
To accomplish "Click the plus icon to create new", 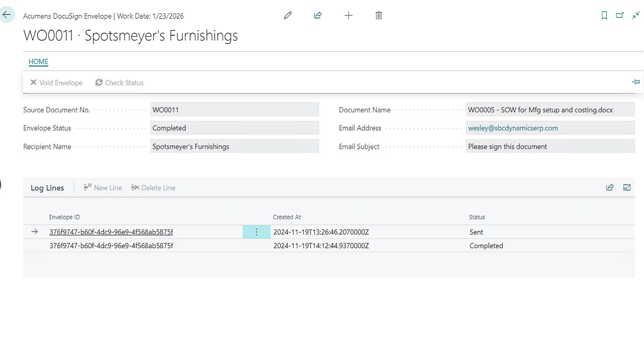I will pos(348,16).
